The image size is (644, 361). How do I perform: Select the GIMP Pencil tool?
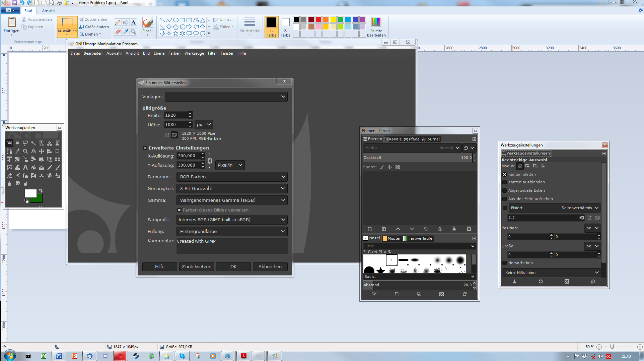[x=50, y=167]
